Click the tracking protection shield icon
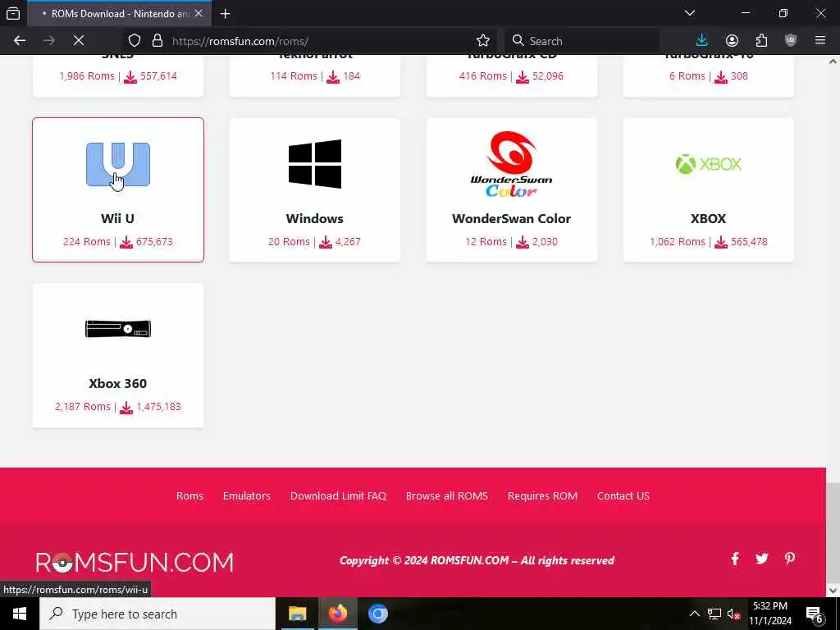 [x=135, y=41]
